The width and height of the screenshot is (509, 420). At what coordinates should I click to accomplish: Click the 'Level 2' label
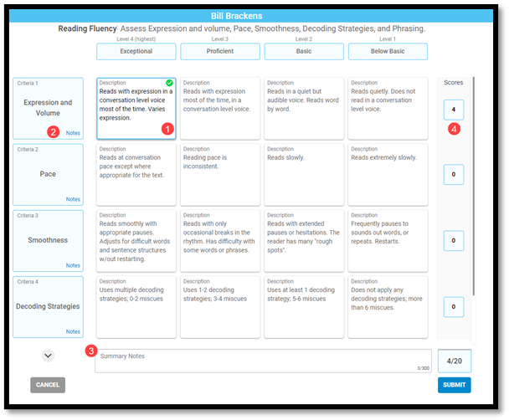[x=304, y=39]
